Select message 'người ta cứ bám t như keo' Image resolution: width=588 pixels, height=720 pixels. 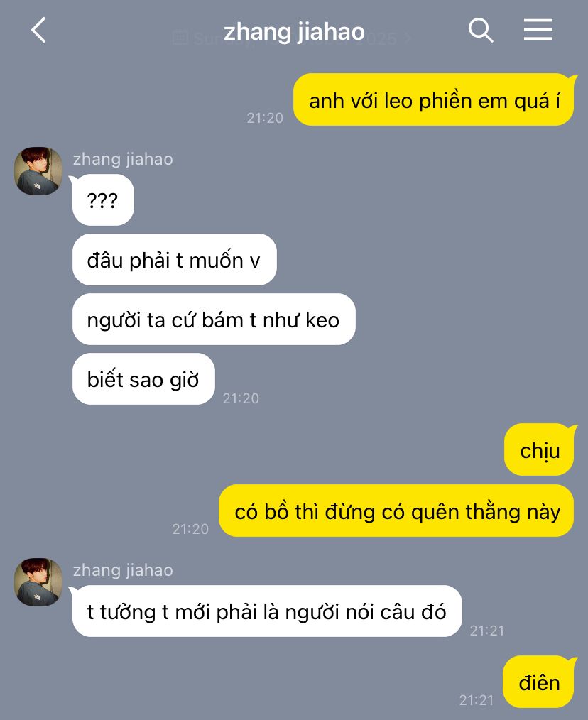pyautogui.click(x=214, y=320)
